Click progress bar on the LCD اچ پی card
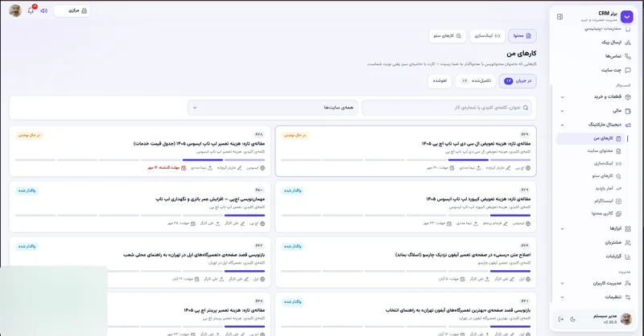644x336 pixels. (x=406, y=160)
